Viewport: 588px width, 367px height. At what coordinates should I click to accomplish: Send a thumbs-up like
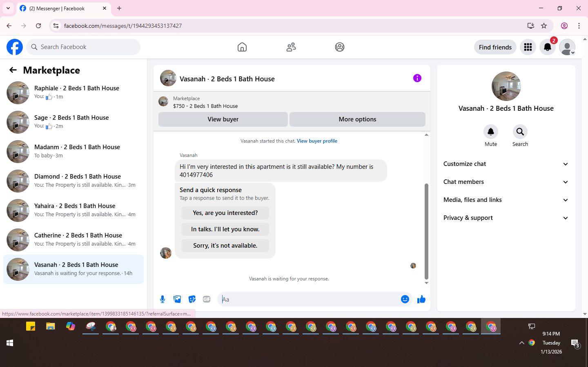[x=421, y=299]
